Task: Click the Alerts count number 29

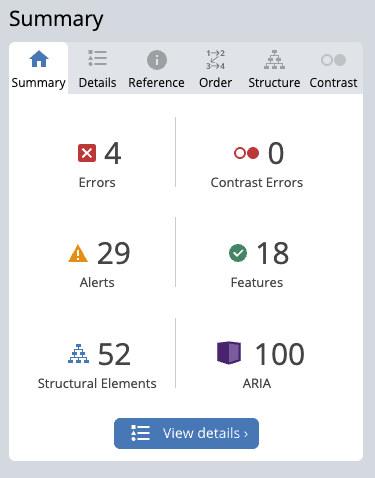Action: point(114,254)
